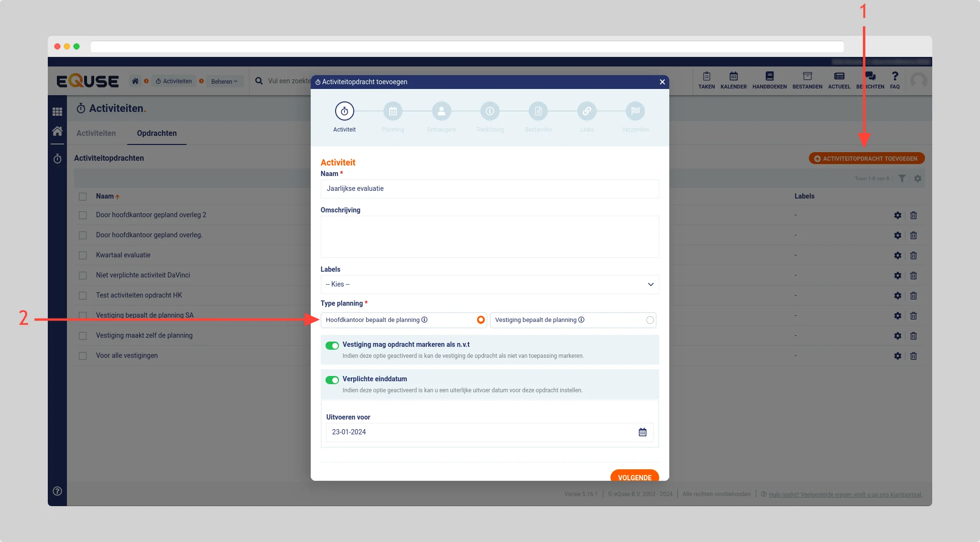Click the eQuse logo
The width and height of the screenshot is (980, 542).
87,81
